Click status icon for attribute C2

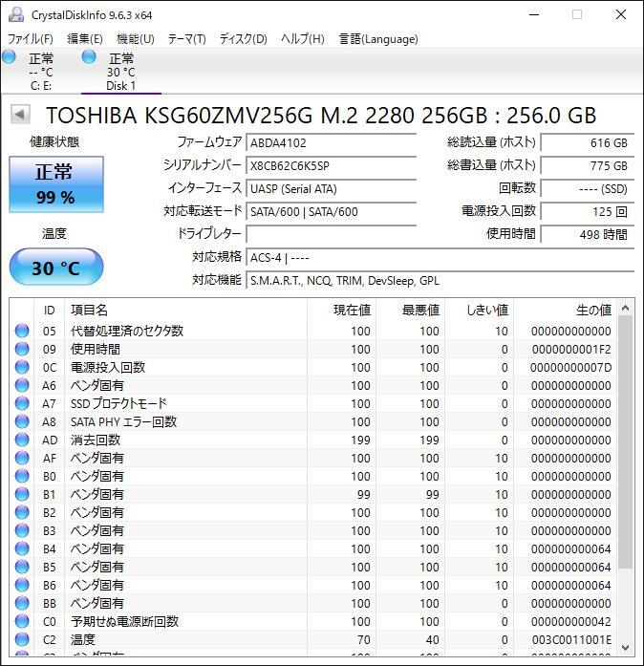22,639
